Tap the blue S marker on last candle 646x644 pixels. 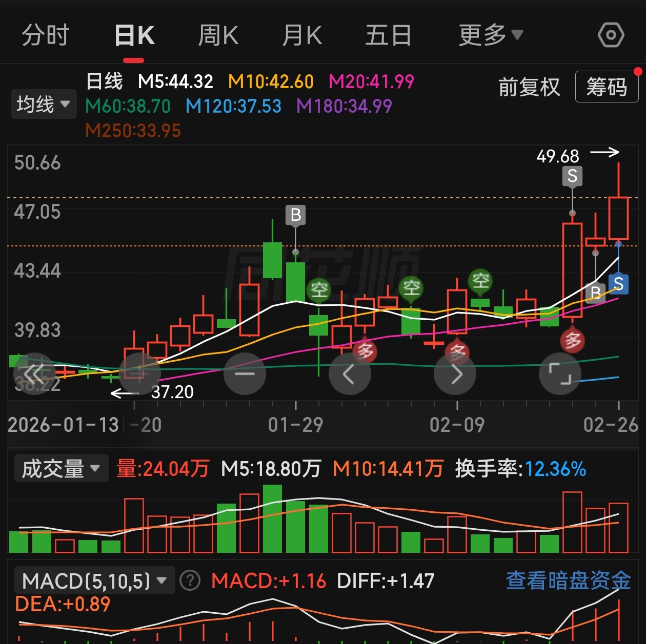click(x=619, y=283)
